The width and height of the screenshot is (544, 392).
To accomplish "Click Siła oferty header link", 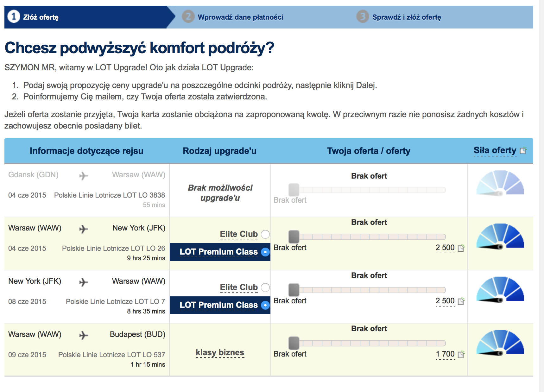I will coord(495,150).
